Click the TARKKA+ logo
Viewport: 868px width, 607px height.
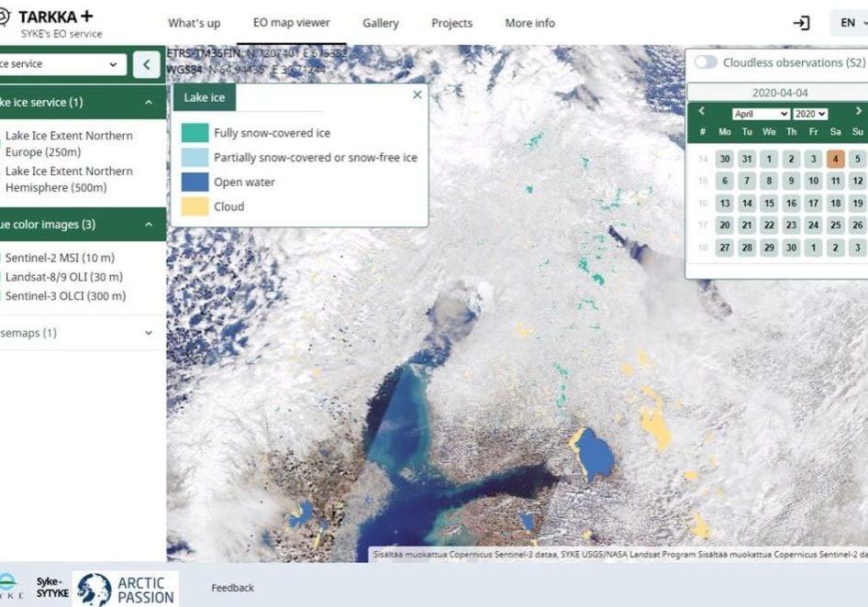pyautogui.click(x=51, y=22)
